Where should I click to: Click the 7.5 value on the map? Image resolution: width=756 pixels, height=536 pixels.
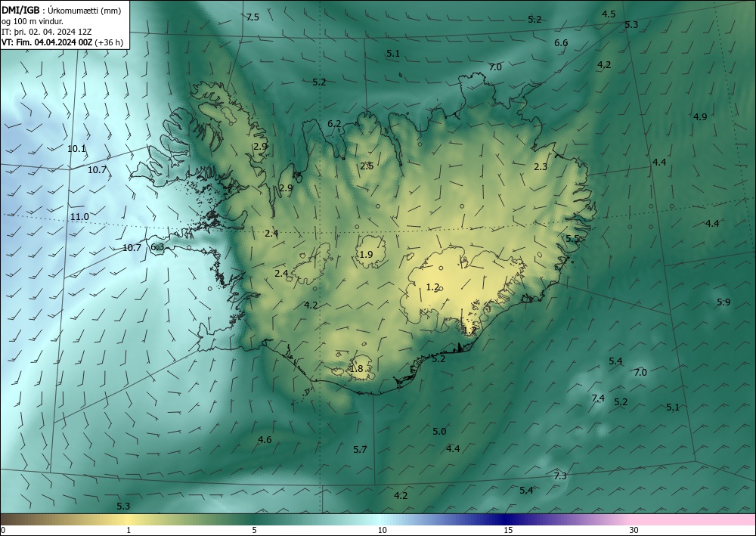point(253,17)
